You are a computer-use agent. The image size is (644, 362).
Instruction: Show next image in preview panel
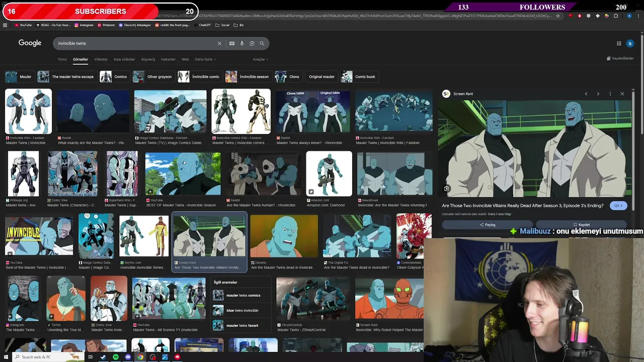(598, 94)
